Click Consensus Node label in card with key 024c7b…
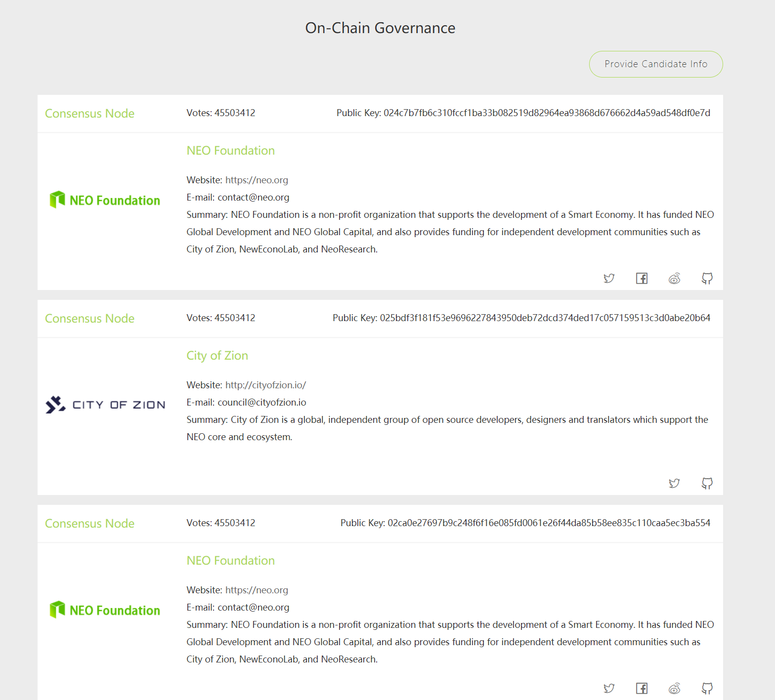775x700 pixels. [89, 114]
